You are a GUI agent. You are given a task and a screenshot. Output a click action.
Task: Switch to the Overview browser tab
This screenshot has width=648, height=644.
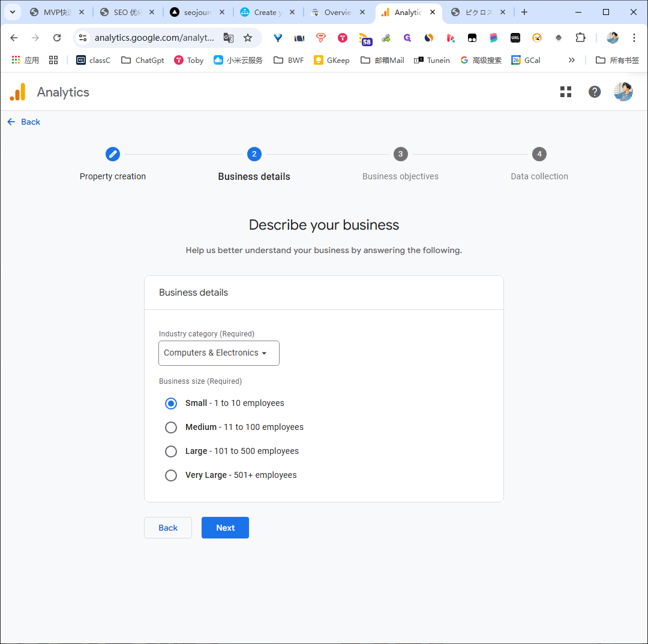click(x=338, y=13)
